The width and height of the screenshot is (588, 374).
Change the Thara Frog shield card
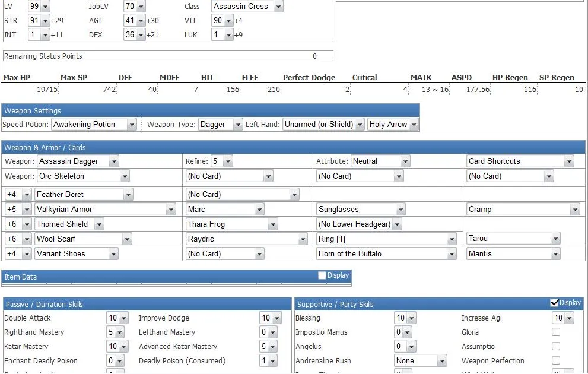click(231, 224)
